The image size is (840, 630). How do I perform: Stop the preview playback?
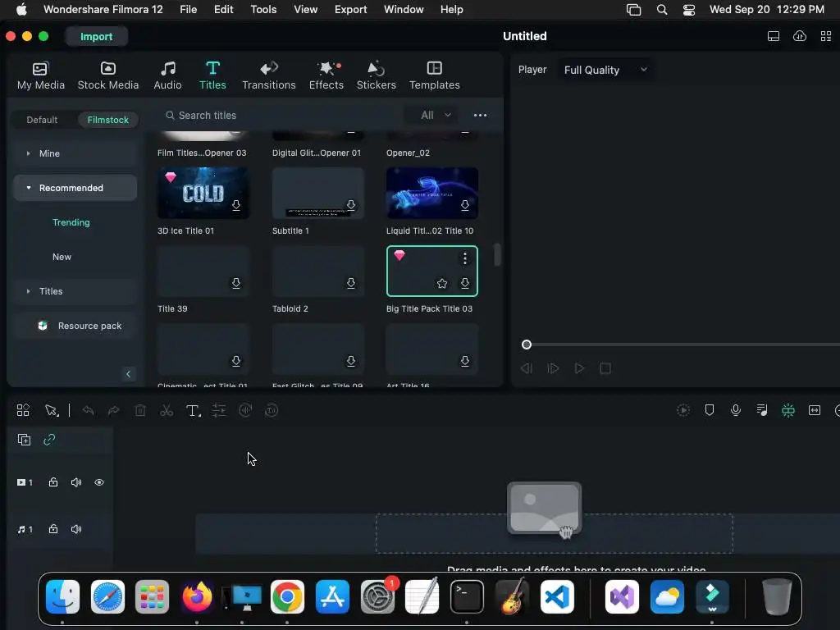[x=605, y=368]
